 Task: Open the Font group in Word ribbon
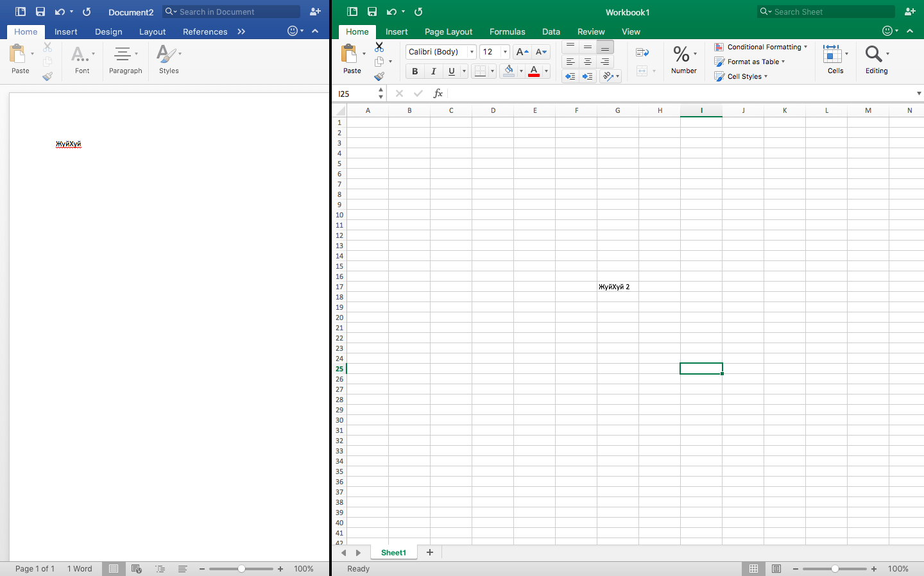point(82,60)
